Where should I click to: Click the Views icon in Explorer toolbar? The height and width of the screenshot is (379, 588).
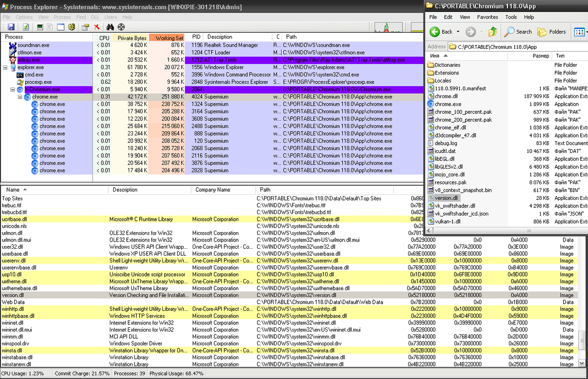[x=579, y=32]
